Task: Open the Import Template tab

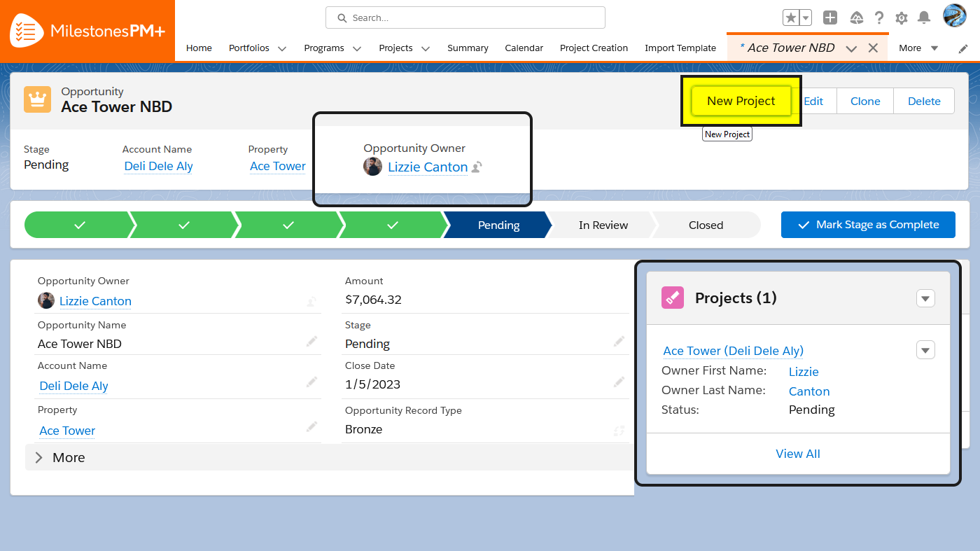Action: [x=680, y=48]
